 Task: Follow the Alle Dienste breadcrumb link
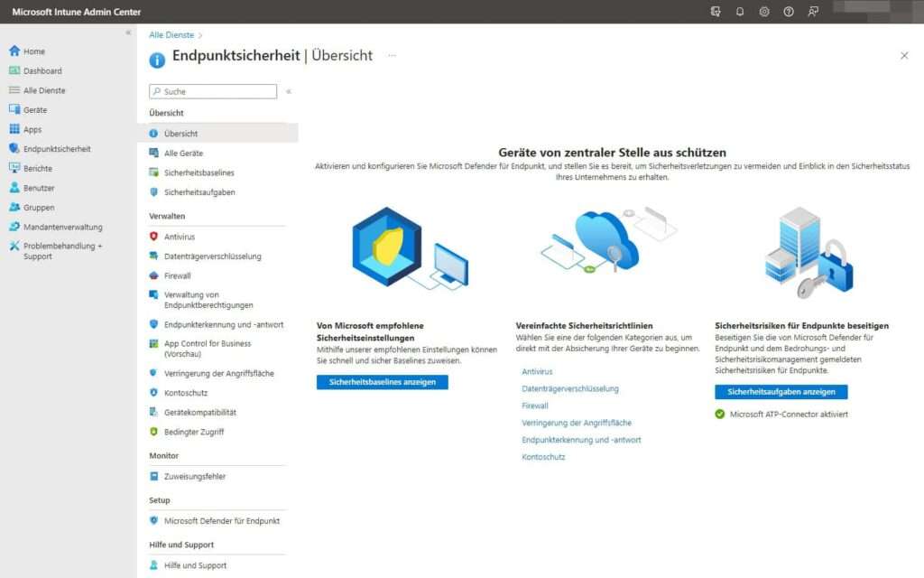170,35
